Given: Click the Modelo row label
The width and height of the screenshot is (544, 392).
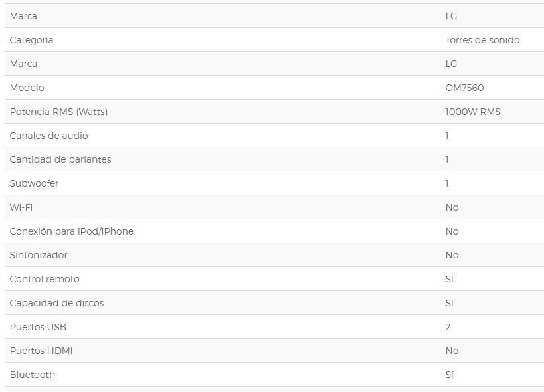Looking at the screenshot, I should click(27, 88).
